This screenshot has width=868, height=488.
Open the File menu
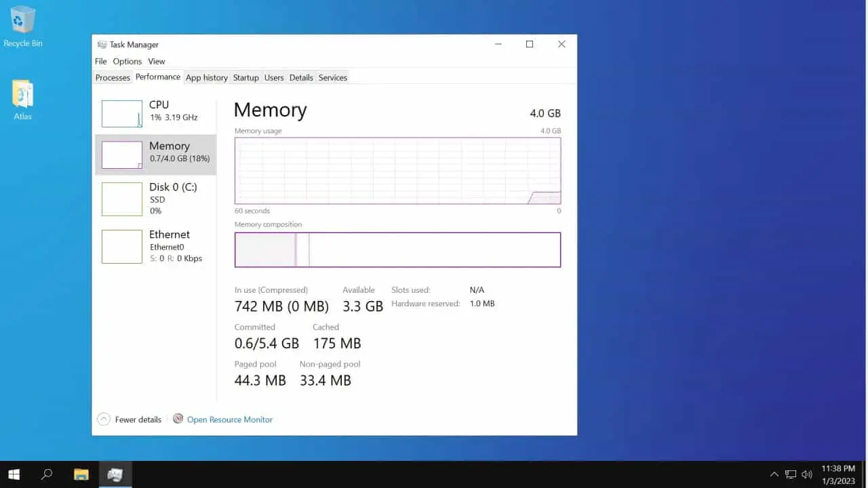pos(101,61)
